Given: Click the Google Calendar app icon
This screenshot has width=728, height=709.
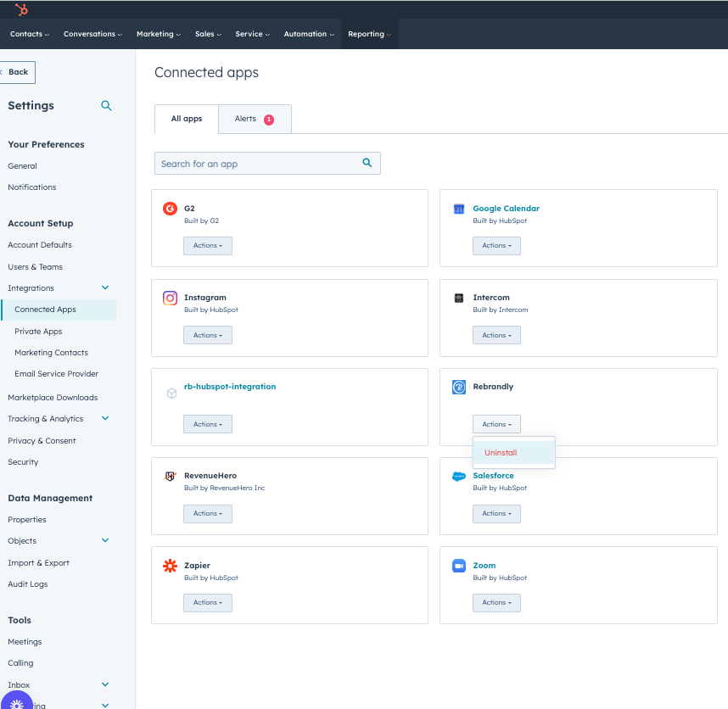Looking at the screenshot, I should tap(459, 209).
